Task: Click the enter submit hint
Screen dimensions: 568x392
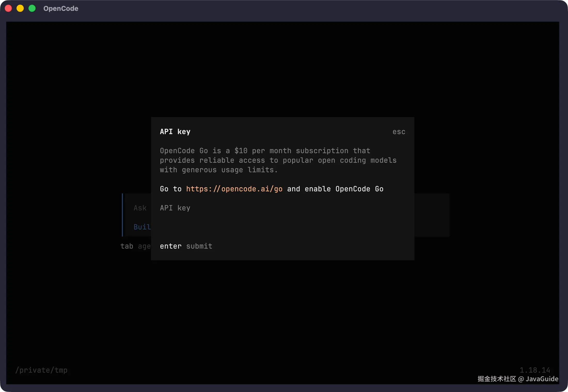Action: point(186,246)
